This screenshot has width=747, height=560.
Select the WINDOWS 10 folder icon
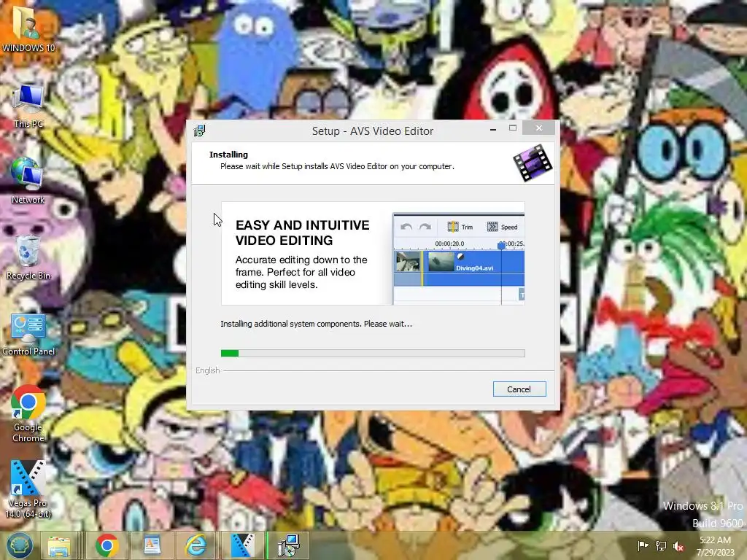(28, 28)
